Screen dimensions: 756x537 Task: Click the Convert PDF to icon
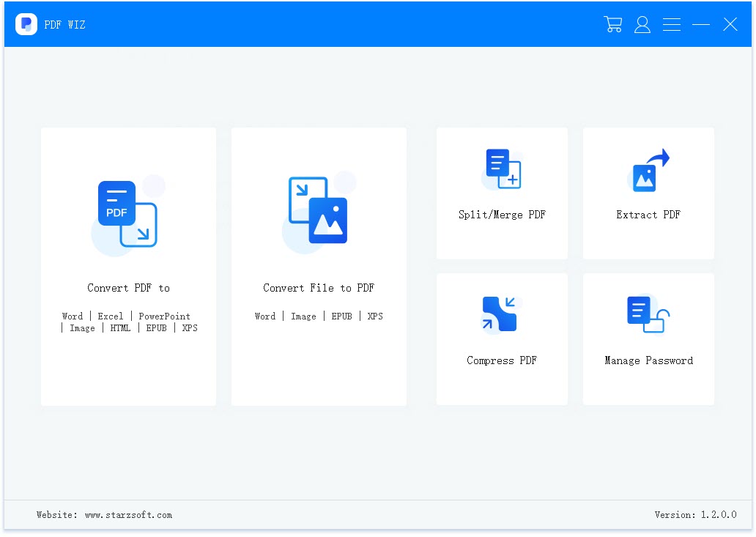(127, 215)
